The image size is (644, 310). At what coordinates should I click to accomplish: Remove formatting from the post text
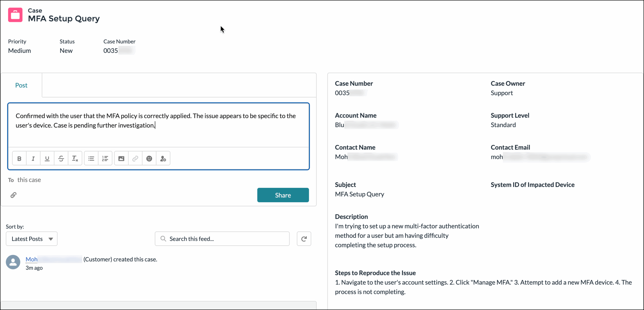click(x=75, y=158)
